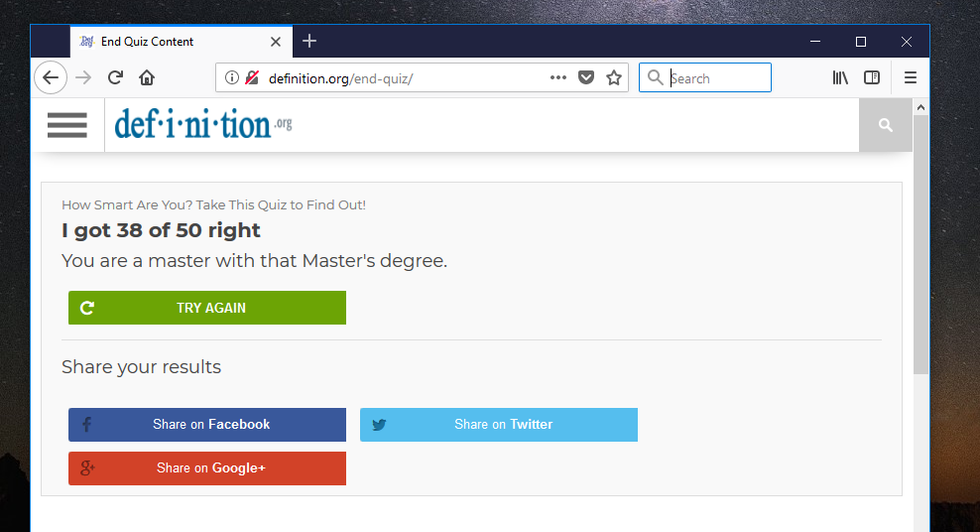
Task: Click the "Share your results" heading
Action: [141, 367]
